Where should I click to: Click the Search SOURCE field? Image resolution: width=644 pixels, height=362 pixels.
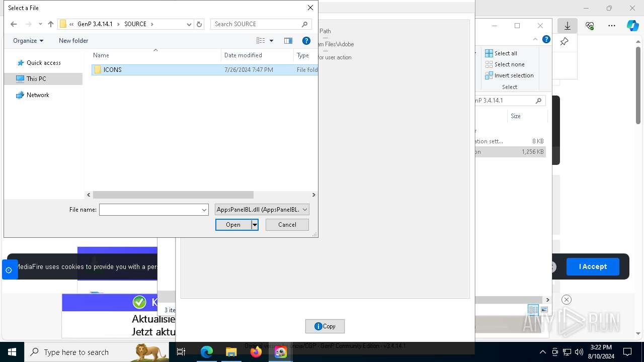click(x=261, y=24)
